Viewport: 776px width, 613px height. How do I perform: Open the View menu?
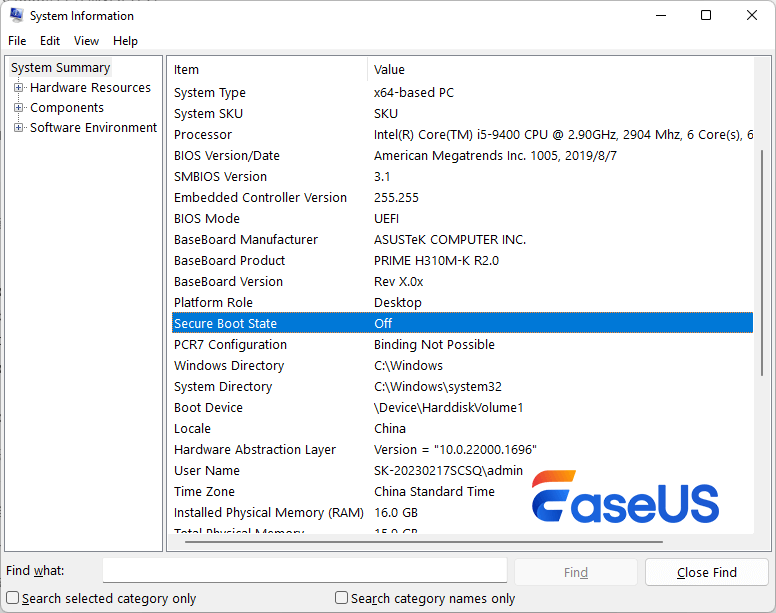tap(86, 41)
